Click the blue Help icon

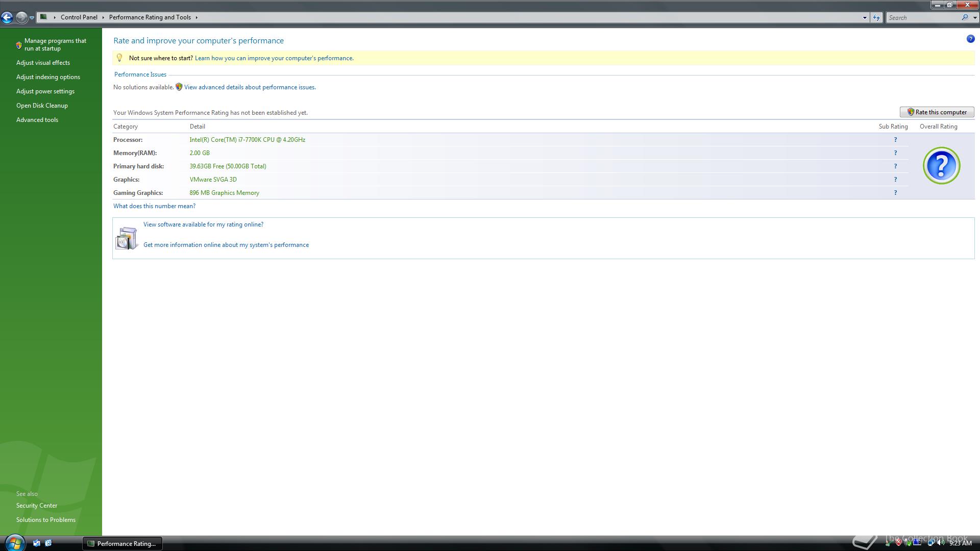970,39
